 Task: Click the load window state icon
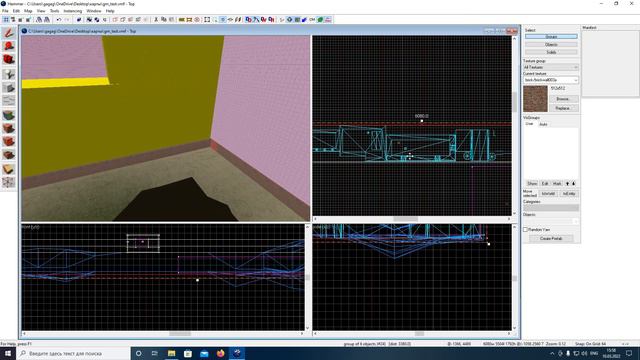(x=39, y=20)
